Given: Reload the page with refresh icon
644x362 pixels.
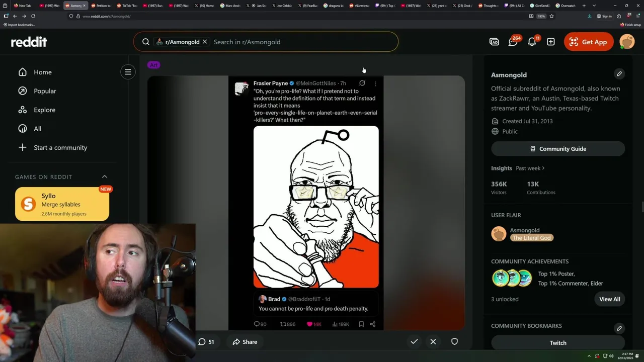Looking at the screenshot, I should [x=33, y=16].
